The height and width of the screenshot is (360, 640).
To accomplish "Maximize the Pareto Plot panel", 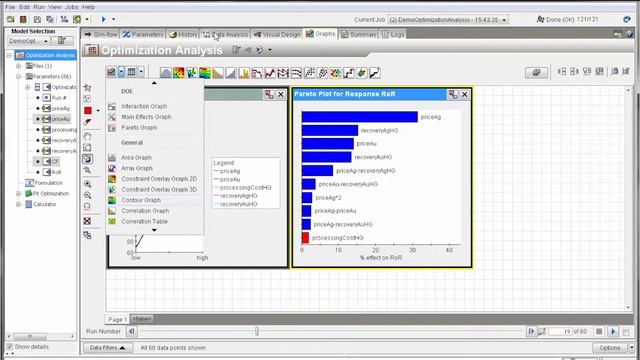I will pos(453,94).
